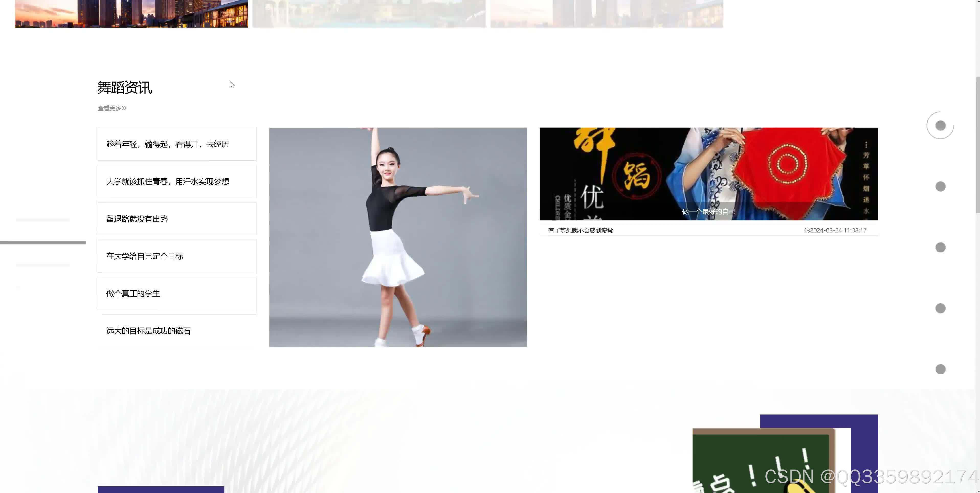Go to the fourth section navigation dot
980x493 pixels.
940,308
